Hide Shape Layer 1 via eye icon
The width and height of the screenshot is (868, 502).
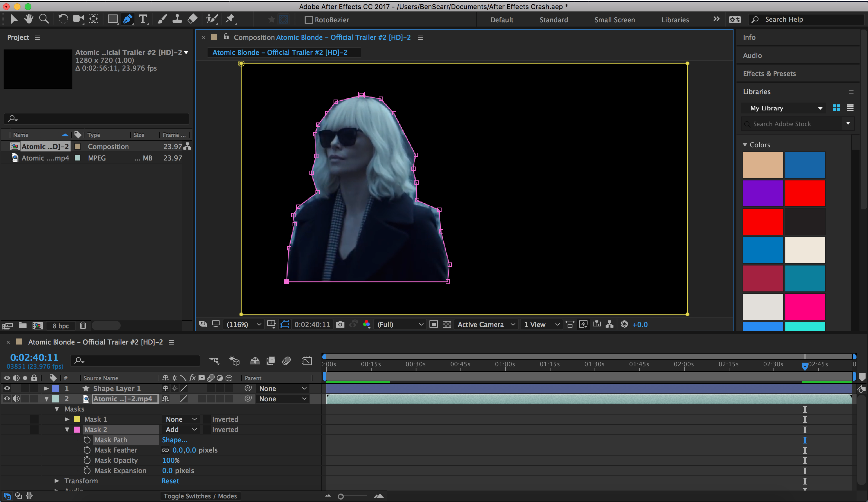tap(7, 388)
